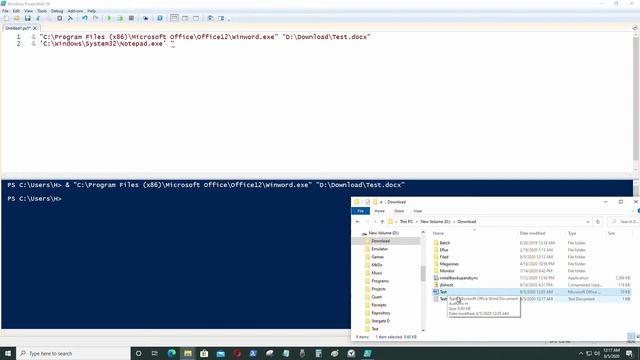Show script pane right layout icon
This screenshot has height=360, width=640.
point(185,18)
